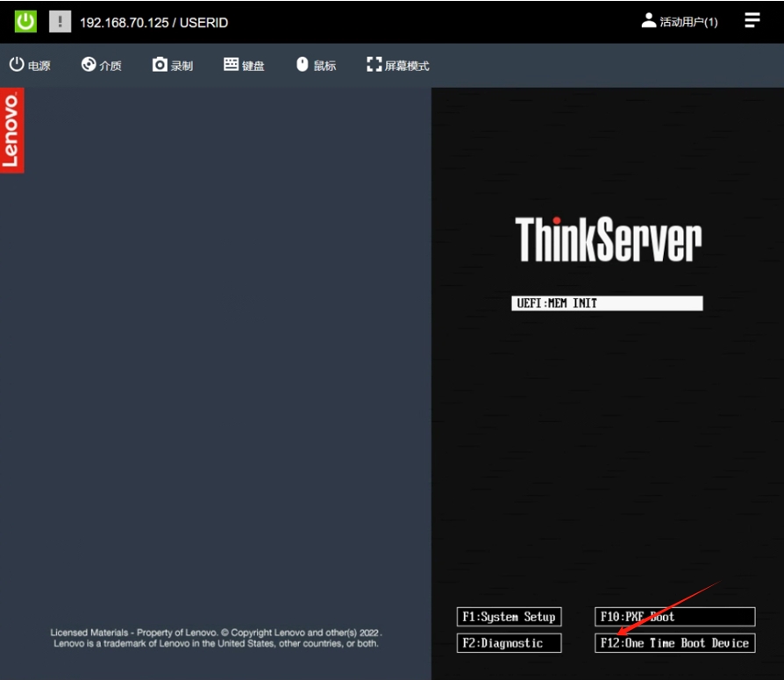The width and height of the screenshot is (784, 680).
Task: Open the 鼠标 mouse menu
Action: click(x=316, y=65)
